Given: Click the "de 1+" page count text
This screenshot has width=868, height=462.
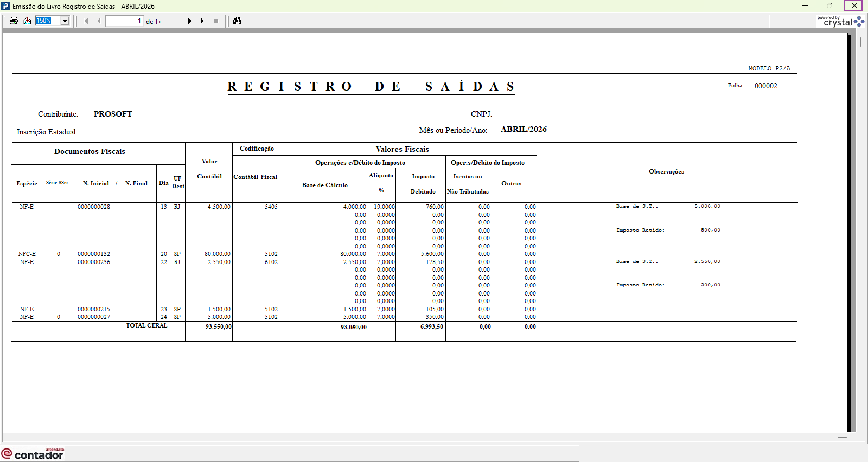Looking at the screenshot, I should (154, 22).
